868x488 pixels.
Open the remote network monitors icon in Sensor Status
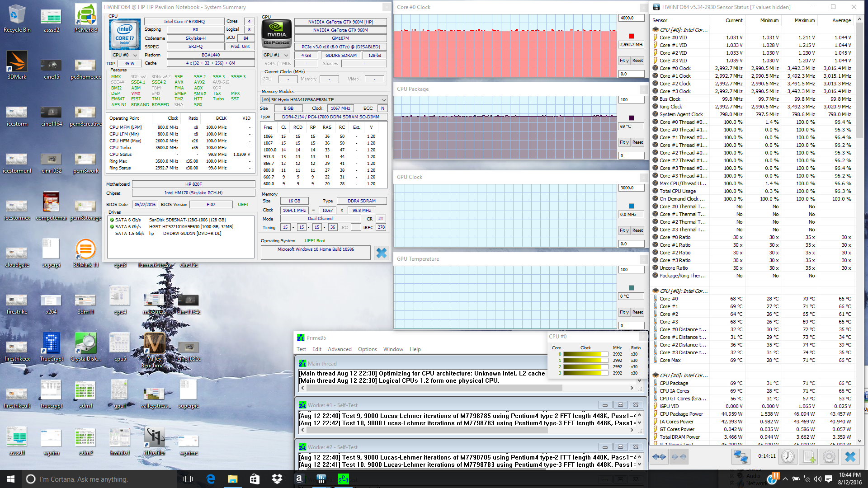(741, 456)
